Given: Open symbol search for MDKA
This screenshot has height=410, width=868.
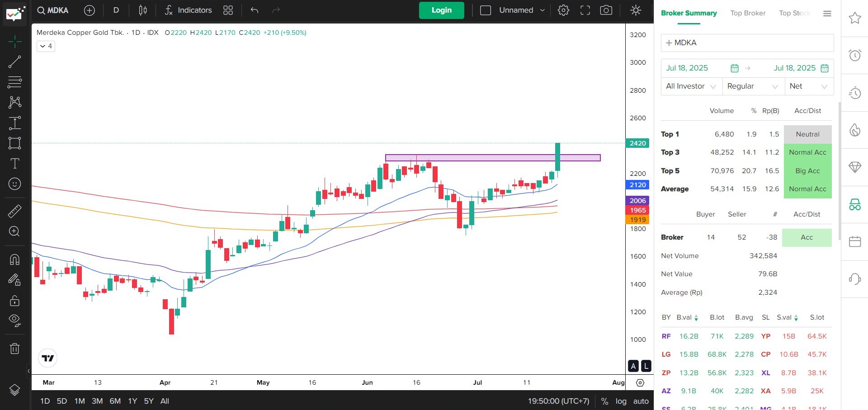Looking at the screenshot, I should coord(53,10).
